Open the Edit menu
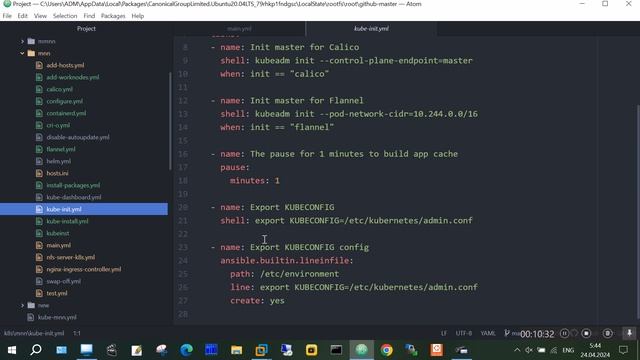Viewport: 640px width, 360px height. coord(22,16)
